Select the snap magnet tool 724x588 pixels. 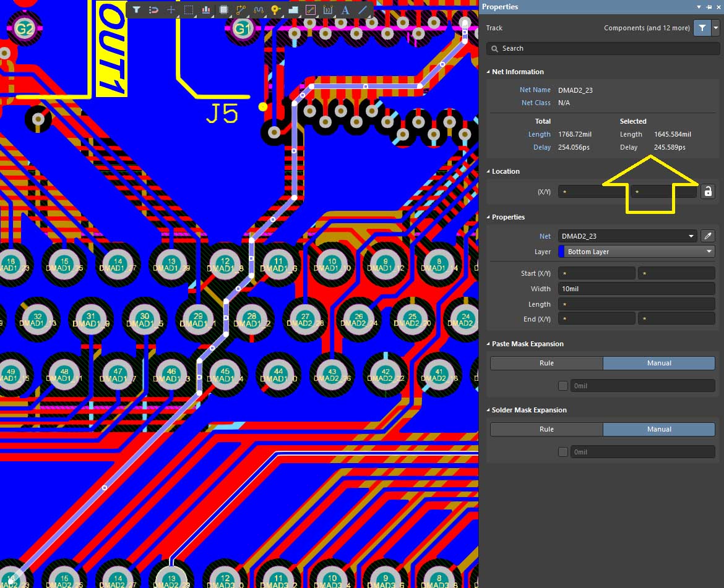(x=153, y=10)
